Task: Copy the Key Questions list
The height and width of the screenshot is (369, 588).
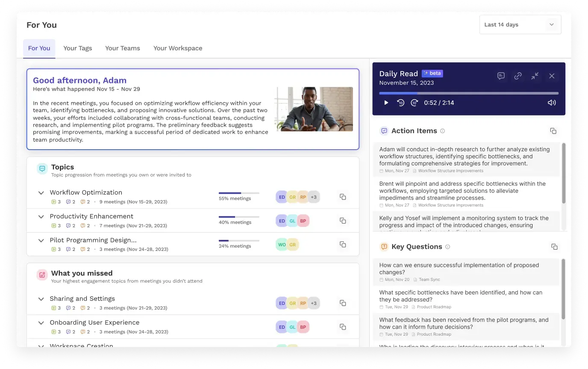Action: [x=554, y=247]
